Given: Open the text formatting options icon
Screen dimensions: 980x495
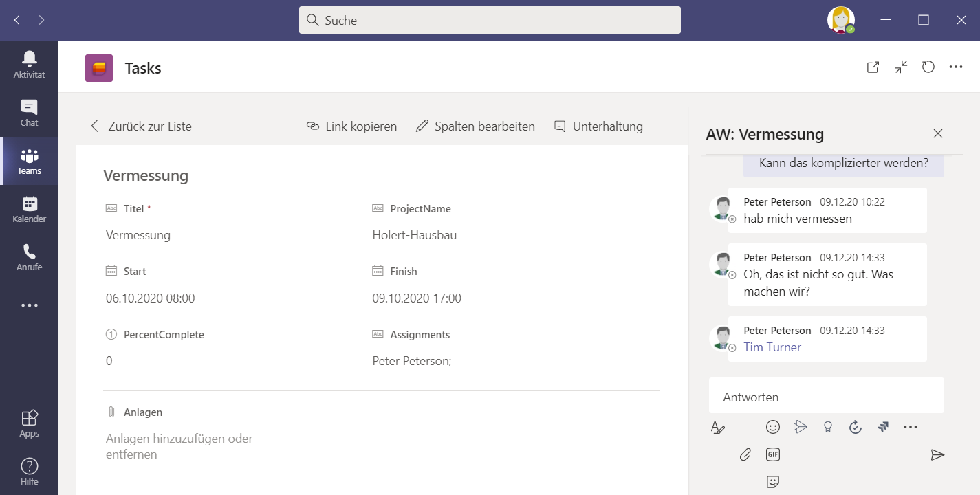Looking at the screenshot, I should pos(718,427).
